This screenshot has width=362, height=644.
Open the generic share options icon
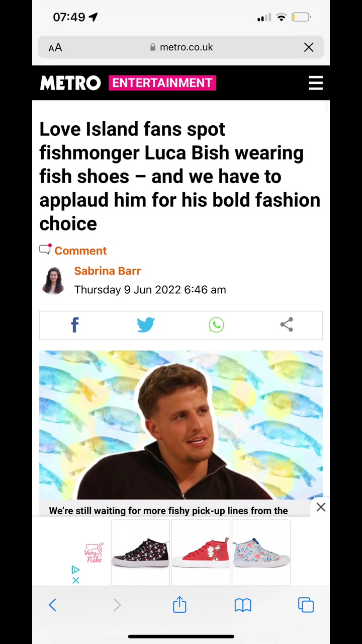point(287,325)
